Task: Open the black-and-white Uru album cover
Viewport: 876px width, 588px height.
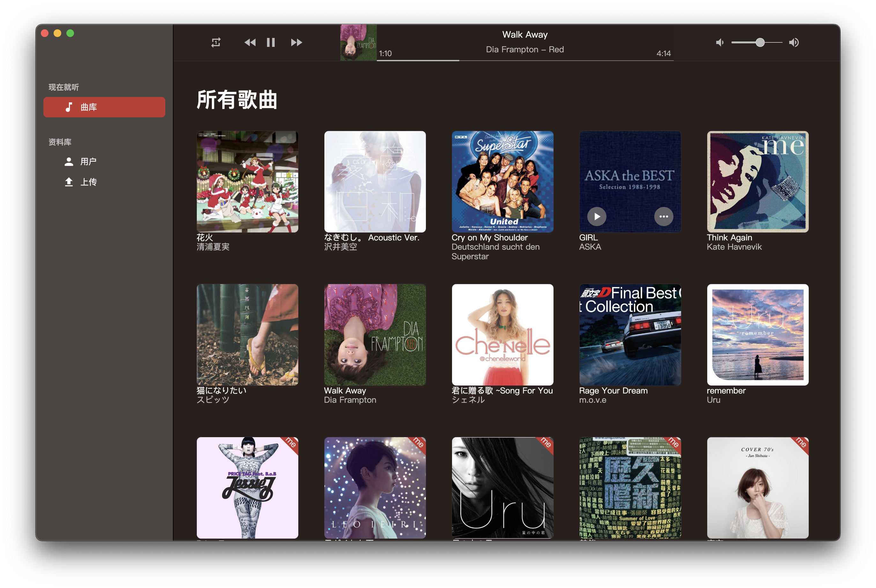Action: click(x=502, y=488)
